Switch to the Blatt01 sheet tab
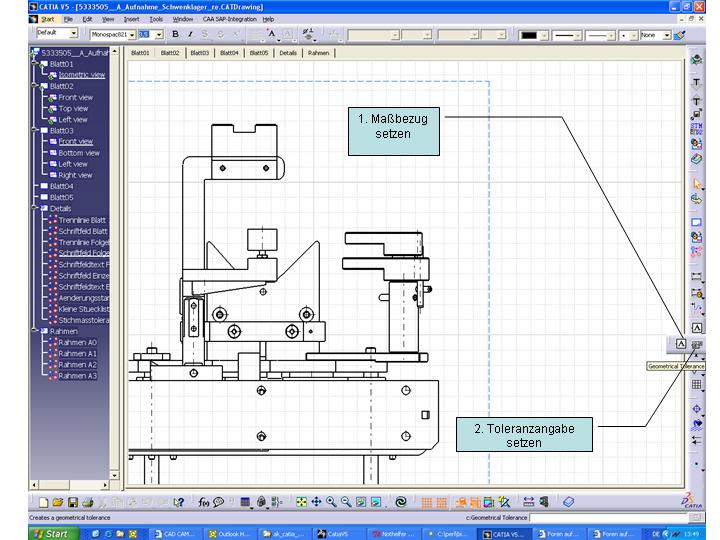This screenshot has height=540, width=720. pyautogui.click(x=140, y=53)
